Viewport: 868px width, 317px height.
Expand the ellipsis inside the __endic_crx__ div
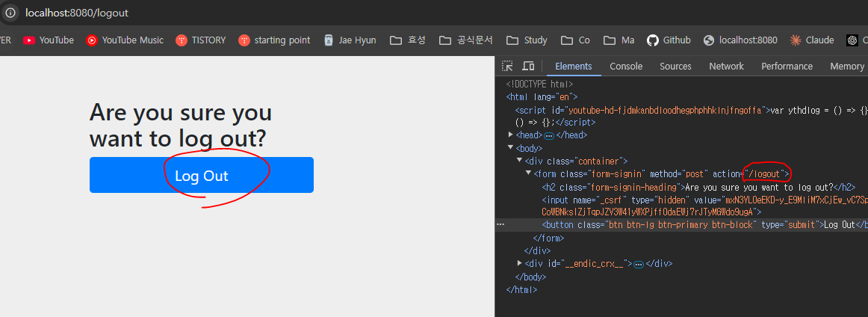(638, 264)
